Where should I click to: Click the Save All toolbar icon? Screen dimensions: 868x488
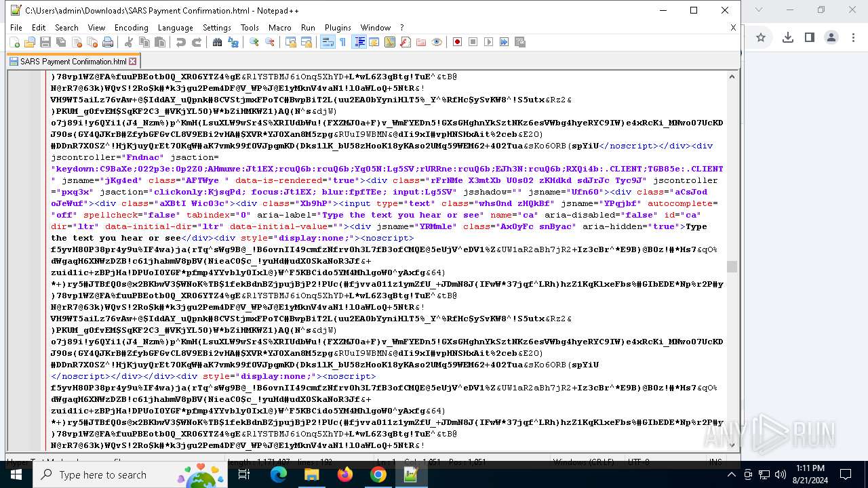click(x=61, y=42)
